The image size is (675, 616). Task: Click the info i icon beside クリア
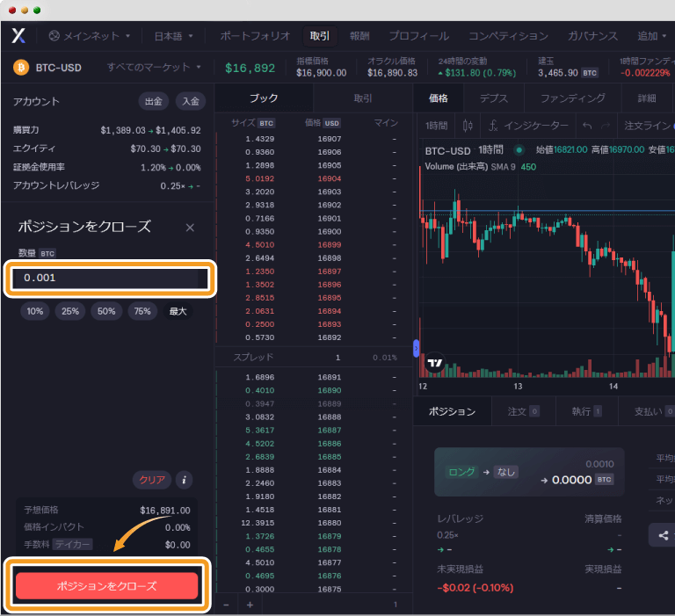(x=185, y=480)
